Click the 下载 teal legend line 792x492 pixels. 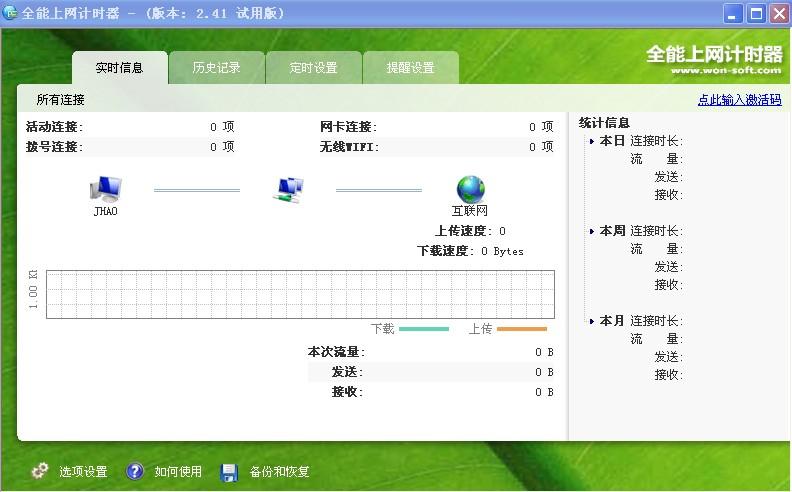click(424, 329)
